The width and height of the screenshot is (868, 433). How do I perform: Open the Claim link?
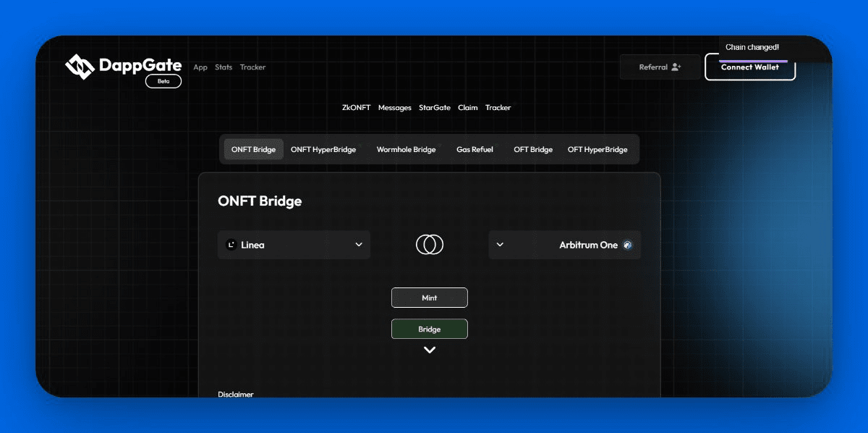[x=468, y=107]
